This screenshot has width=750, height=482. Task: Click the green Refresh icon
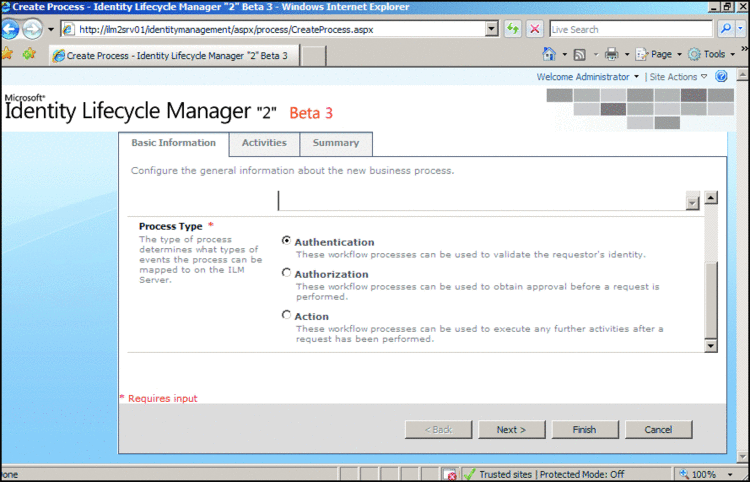point(513,30)
